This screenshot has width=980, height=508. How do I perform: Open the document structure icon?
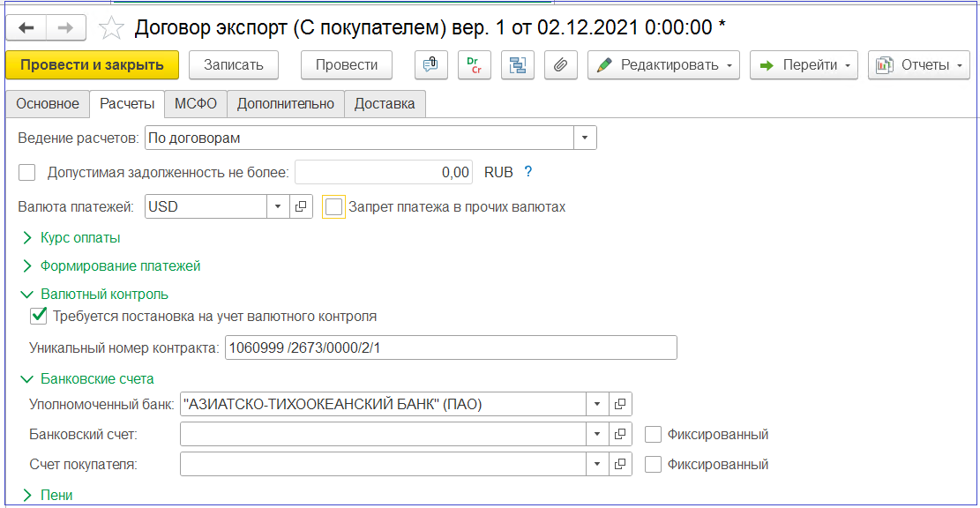(x=517, y=65)
